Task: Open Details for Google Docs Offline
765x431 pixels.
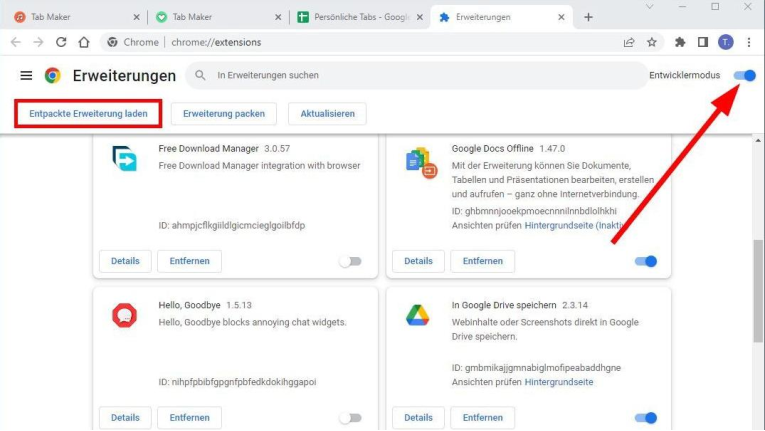Action: (x=419, y=261)
